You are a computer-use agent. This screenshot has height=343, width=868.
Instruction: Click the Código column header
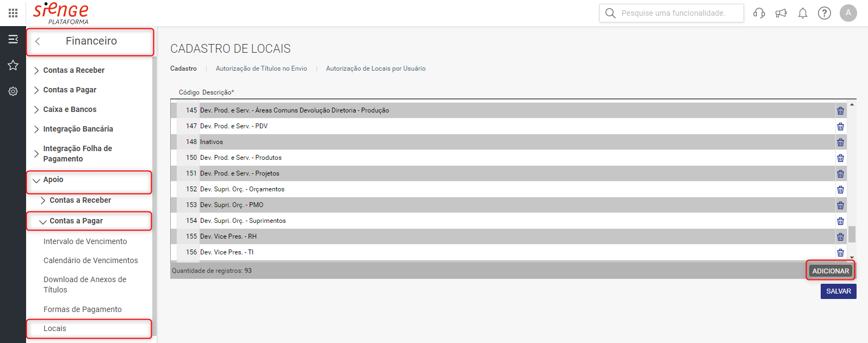189,92
